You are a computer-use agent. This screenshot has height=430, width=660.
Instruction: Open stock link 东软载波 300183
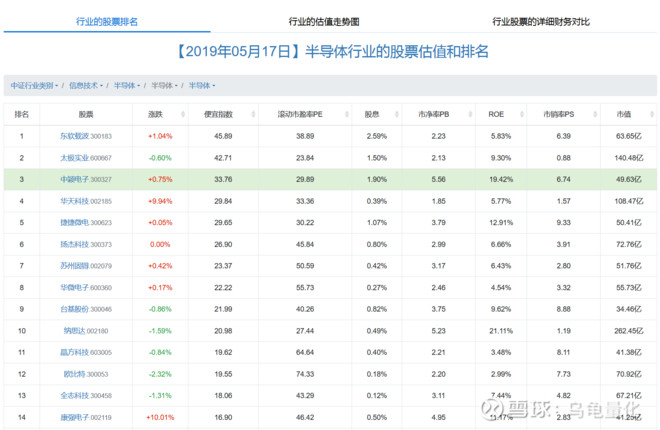tap(86, 136)
